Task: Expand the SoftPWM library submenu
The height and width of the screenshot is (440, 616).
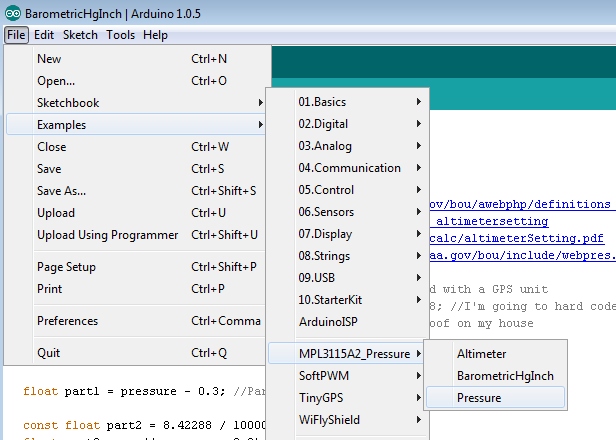Action: [x=348, y=376]
